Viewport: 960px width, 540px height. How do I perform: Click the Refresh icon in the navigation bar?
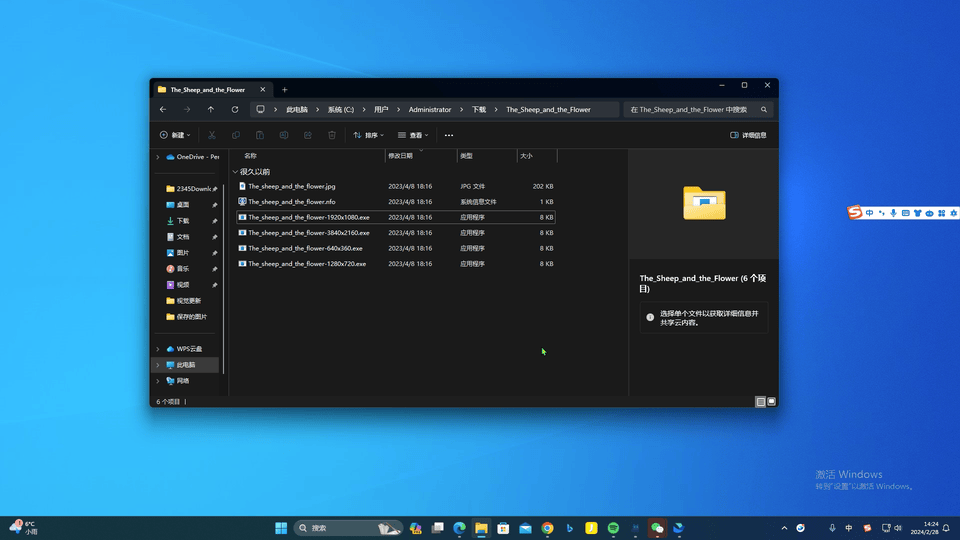point(234,110)
